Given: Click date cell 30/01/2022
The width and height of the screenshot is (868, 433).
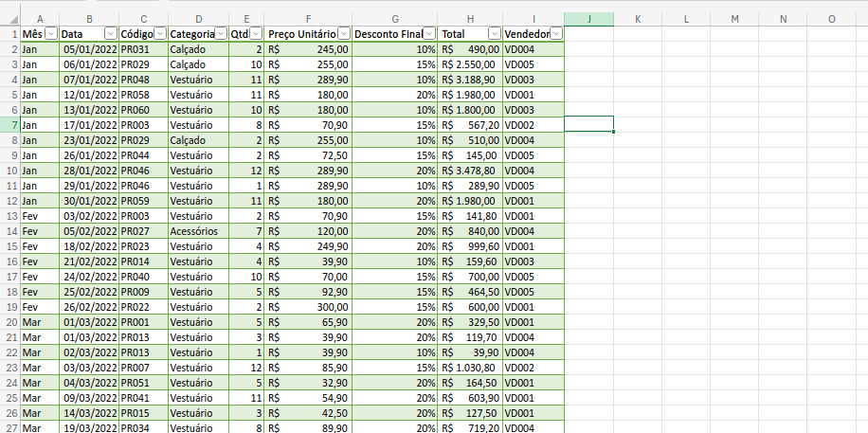Looking at the screenshot, I should 89,201.
